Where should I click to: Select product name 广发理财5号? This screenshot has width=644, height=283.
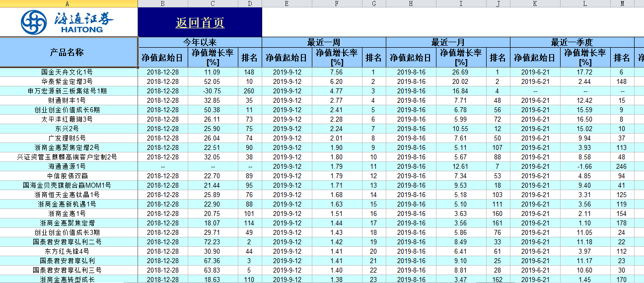click(x=67, y=138)
